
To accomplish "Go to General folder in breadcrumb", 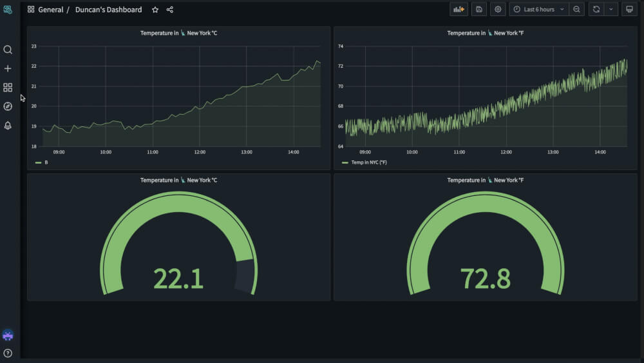I will tap(50, 10).
